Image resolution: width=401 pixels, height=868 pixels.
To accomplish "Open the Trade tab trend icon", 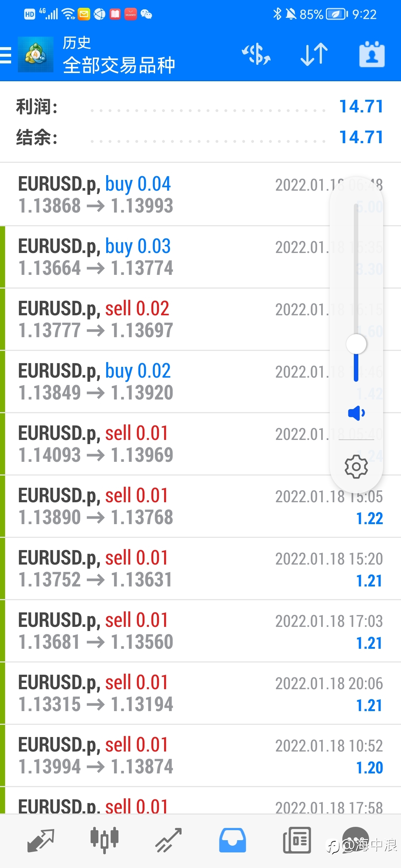I will coord(168,840).
